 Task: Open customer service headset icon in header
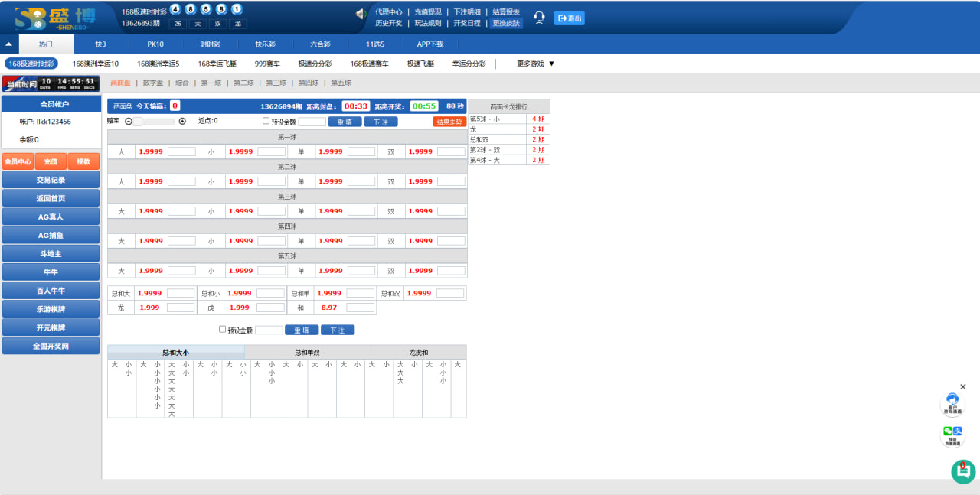(x=539, y=18)
